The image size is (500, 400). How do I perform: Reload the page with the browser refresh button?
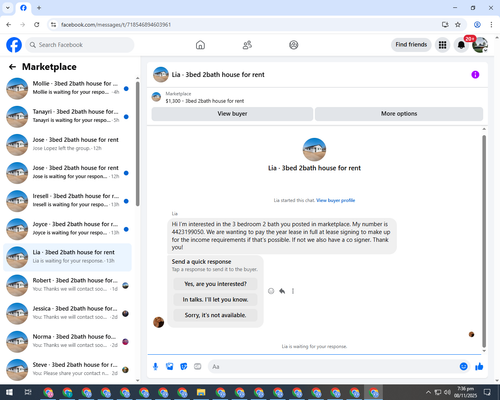pos(37,24)
